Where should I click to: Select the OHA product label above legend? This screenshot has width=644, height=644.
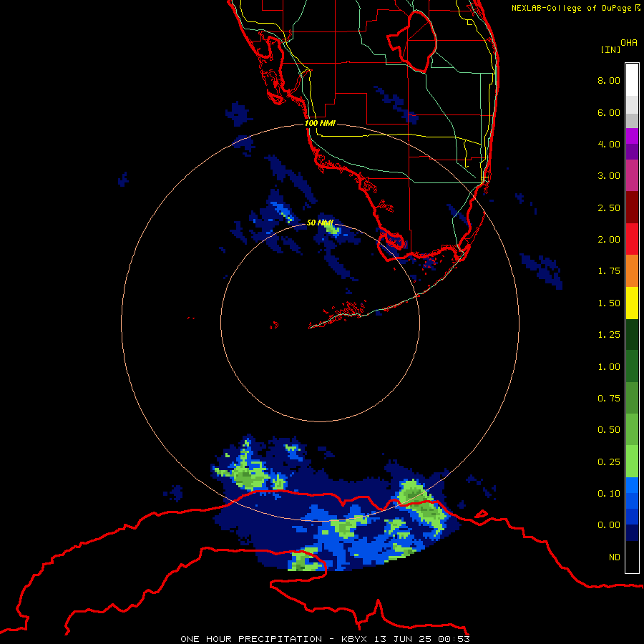(x=629, y=43)
